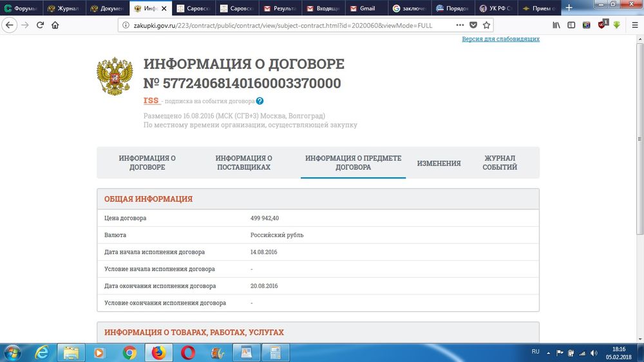Screen dimensions: 644x362
Task: Open the Журнал событий tab
Action: [500, 162]
